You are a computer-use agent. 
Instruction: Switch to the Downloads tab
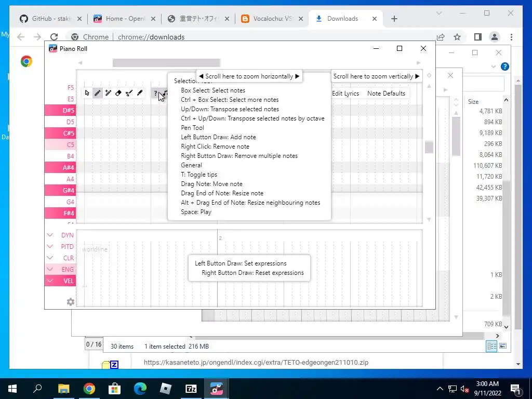pyautogui.click(x=346, y=19)
